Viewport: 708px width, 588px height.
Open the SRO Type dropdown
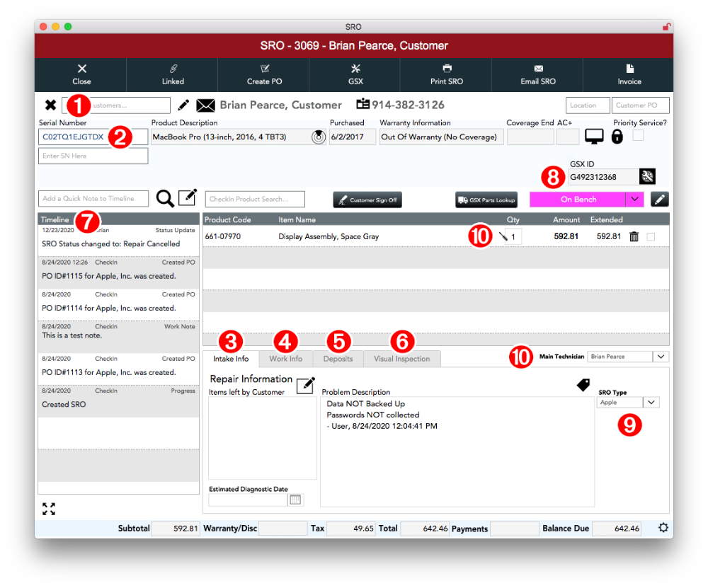pos(651,403)
